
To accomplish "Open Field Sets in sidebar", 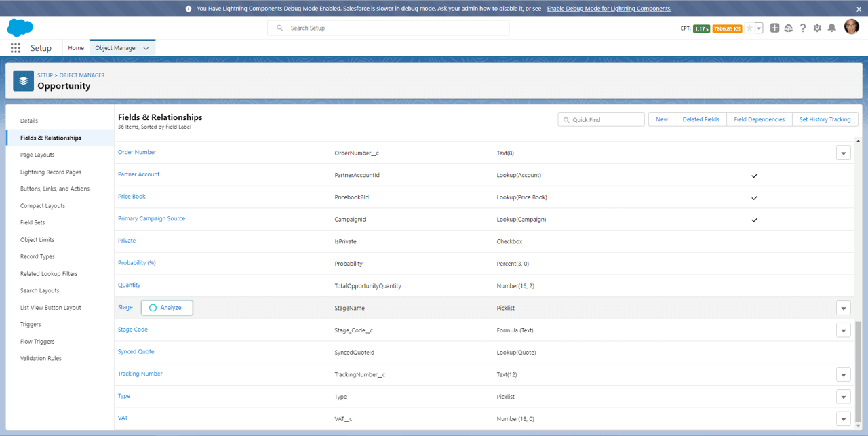I will point(33,222).
